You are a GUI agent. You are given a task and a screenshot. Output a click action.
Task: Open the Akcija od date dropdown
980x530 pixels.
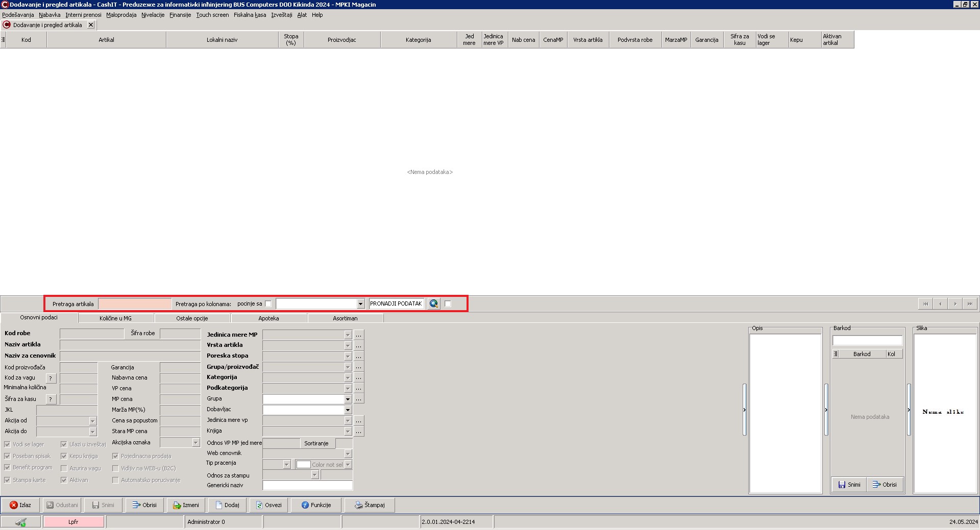pyautogui.click(x=92, y=421)
